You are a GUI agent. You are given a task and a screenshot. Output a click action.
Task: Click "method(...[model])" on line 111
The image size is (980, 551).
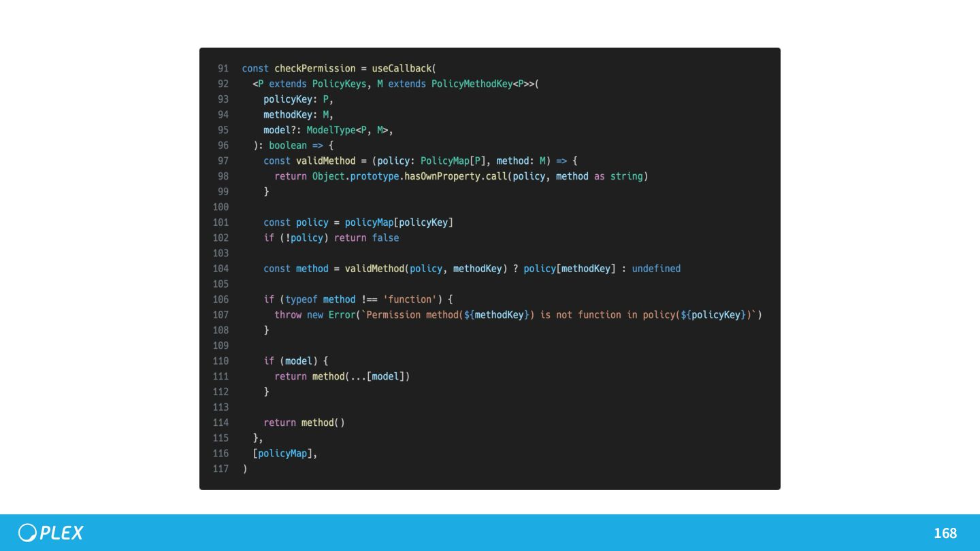click(x=361, y=376)
